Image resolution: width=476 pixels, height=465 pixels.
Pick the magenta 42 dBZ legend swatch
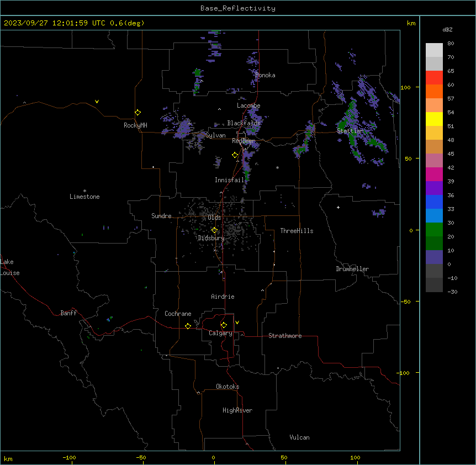tap(434, 174)
